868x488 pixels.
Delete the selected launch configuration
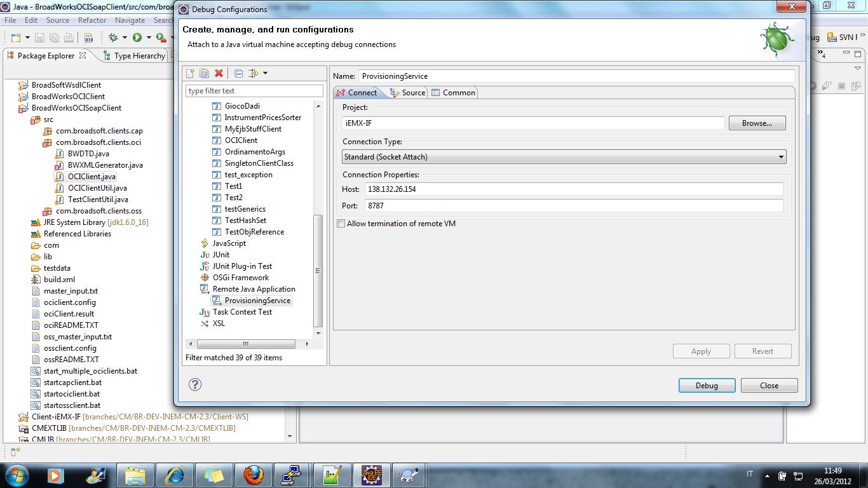click(x=219, y=73)
